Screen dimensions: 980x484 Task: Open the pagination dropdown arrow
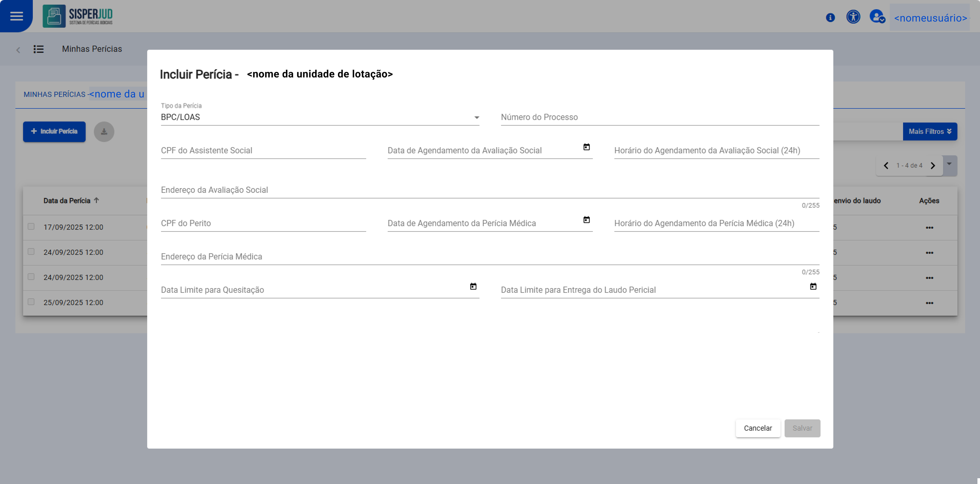[949, 164]
